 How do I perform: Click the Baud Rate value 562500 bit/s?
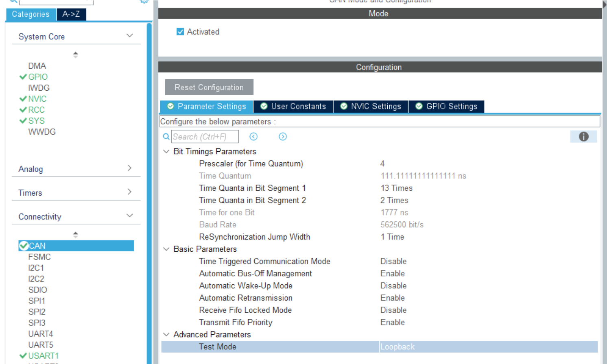(x=402, y=225)
